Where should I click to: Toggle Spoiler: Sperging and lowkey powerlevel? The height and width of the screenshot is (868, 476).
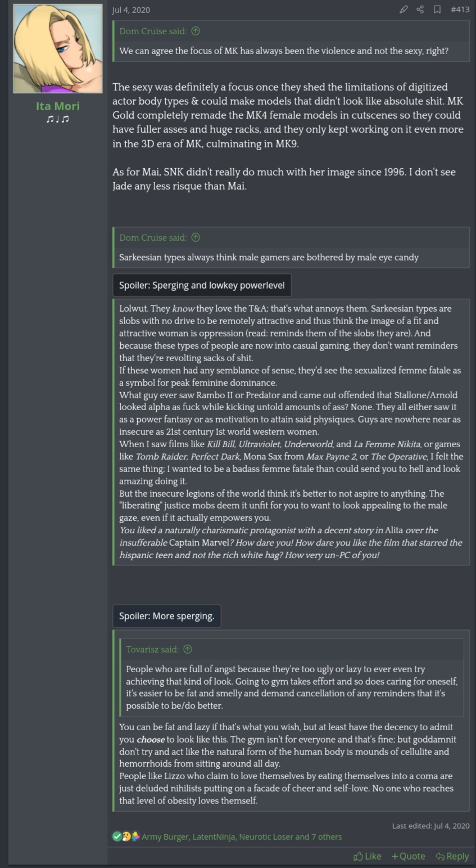tap(202, 285)
